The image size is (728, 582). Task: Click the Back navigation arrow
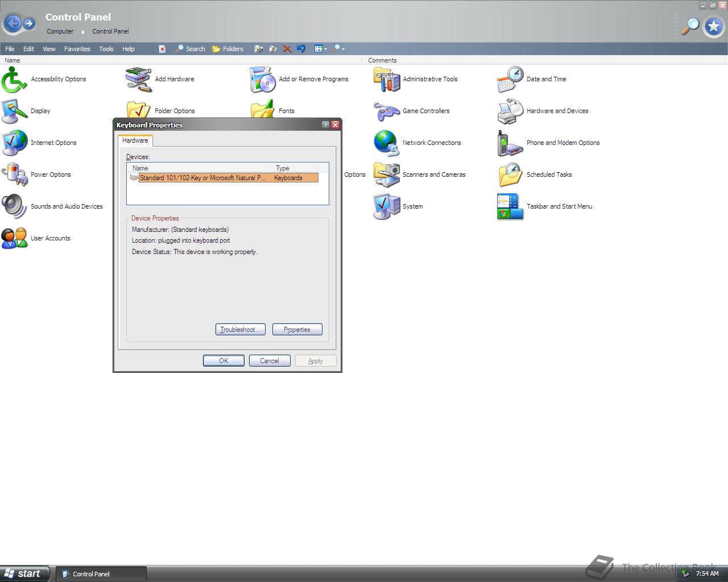[x=13, y=23]
